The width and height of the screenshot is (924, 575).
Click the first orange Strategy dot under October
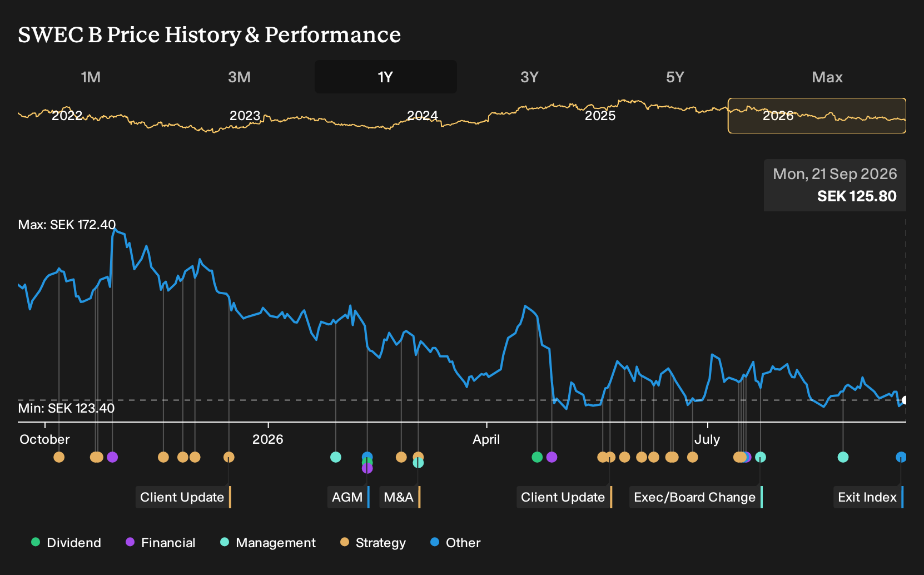(x=59, y=457)
